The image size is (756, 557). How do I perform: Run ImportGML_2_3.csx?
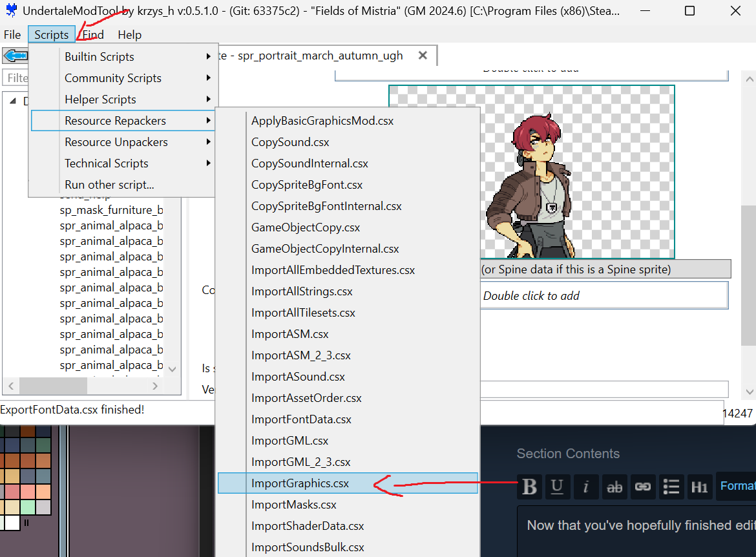pos(348,462)
